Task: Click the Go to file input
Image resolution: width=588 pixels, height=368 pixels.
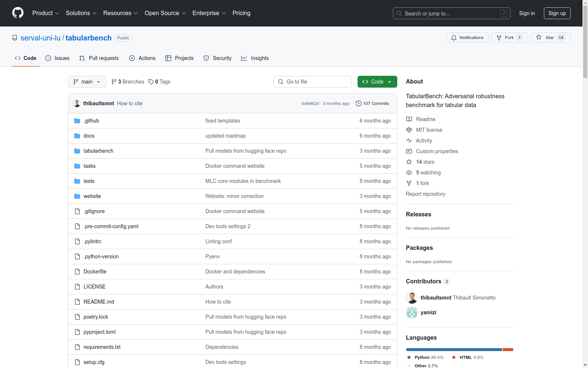Action: [x=312, y=82]
